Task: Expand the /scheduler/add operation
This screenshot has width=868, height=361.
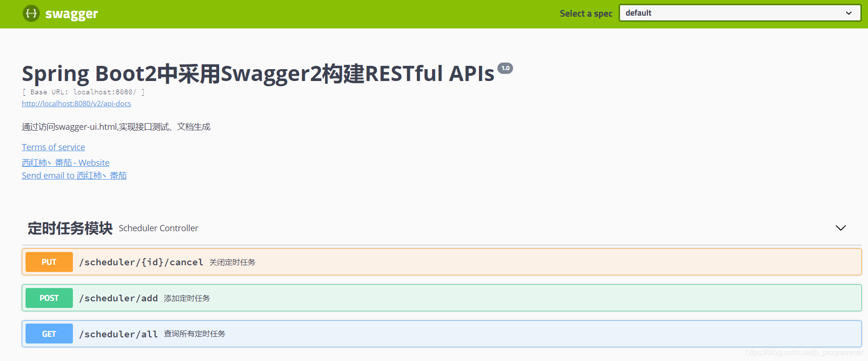Action: point(442,298)
